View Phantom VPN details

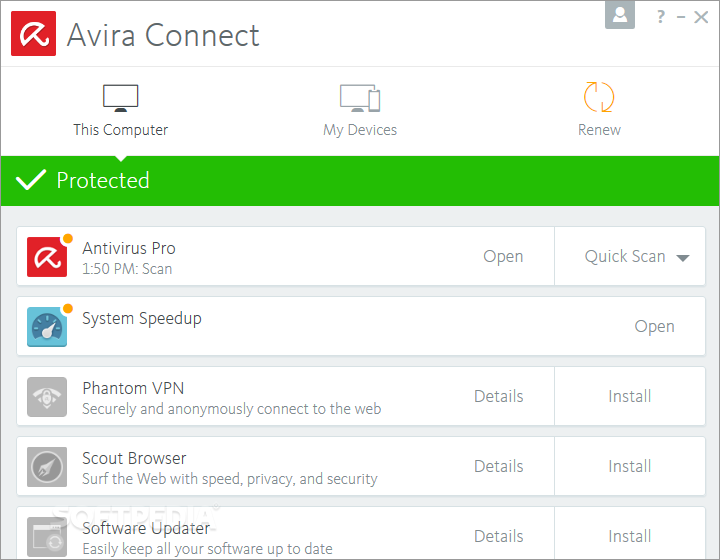tap(499, 396)
